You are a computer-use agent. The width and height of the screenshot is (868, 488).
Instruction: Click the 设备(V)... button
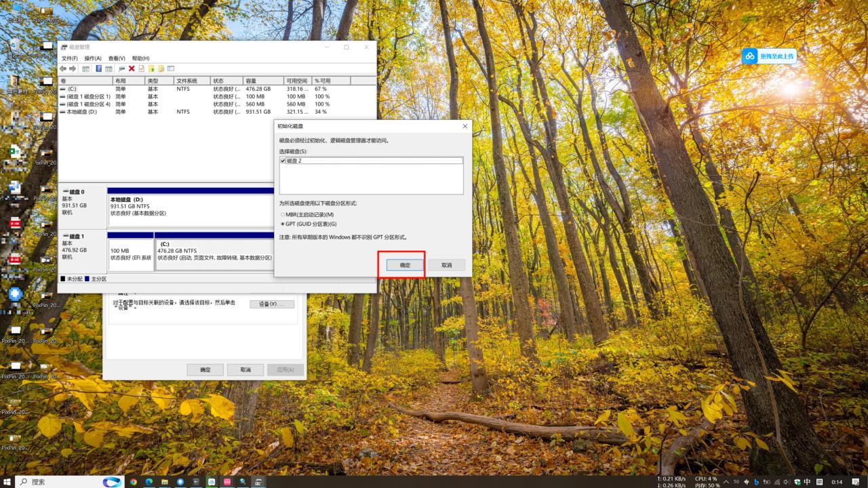tap(272, 304)
